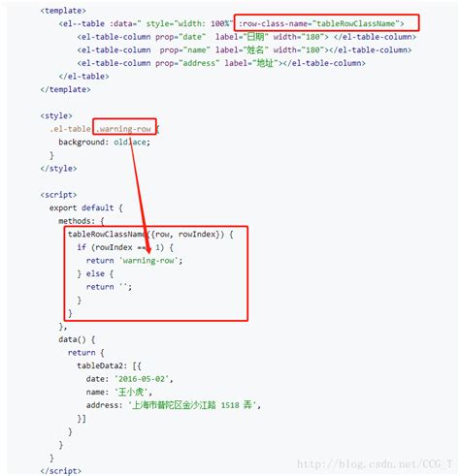This screenshot has height=476, width=460.
Task: Click the if rowIndex condition line
Action: pos(125,247)
